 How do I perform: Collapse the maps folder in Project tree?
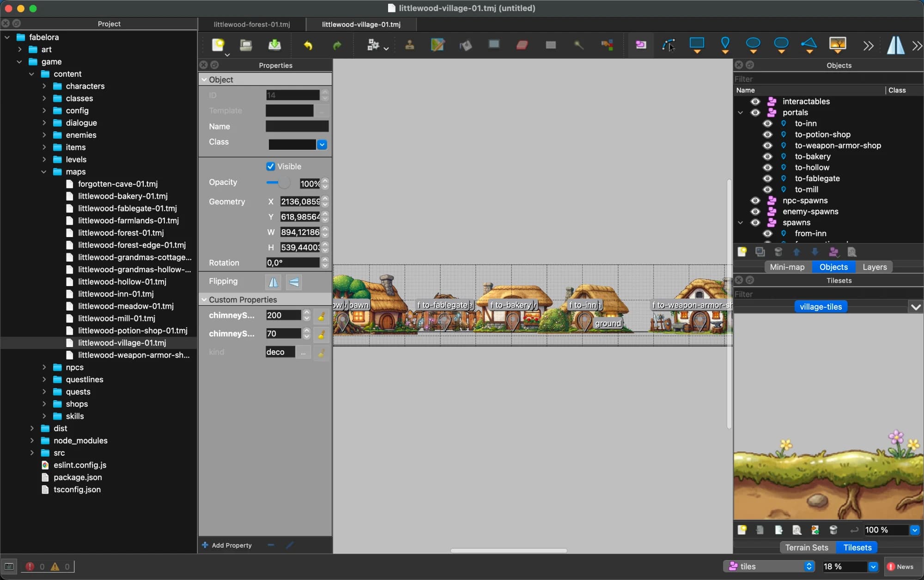pos(44,172)
